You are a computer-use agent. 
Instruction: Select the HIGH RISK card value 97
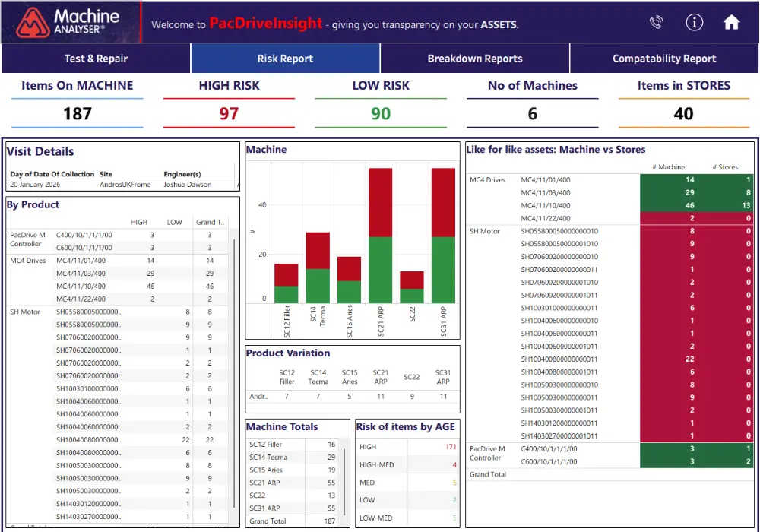click(x=229, y=114)
